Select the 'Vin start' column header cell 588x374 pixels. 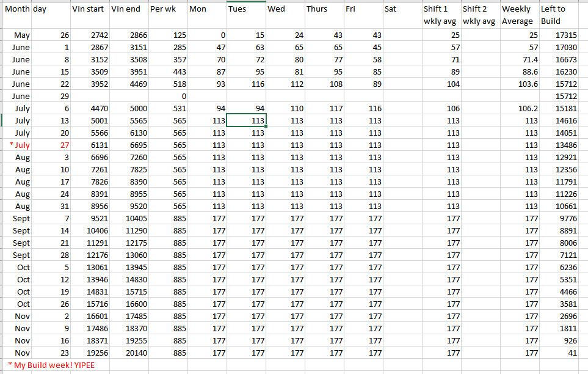click(89, 9)
